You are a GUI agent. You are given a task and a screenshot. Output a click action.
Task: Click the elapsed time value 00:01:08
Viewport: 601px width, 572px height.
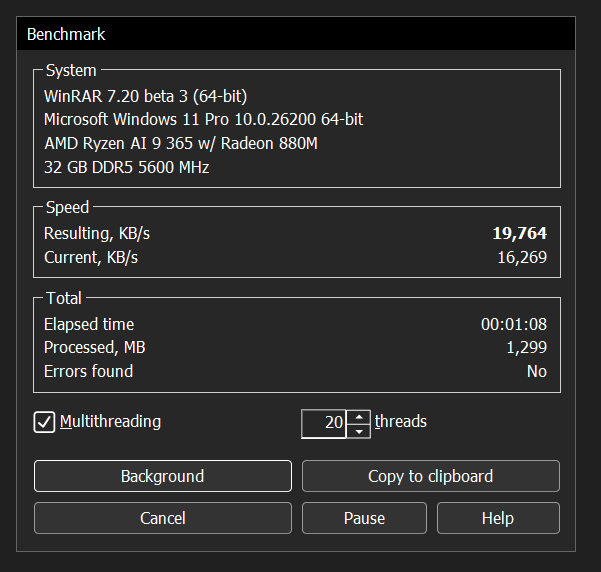[513, 324]
